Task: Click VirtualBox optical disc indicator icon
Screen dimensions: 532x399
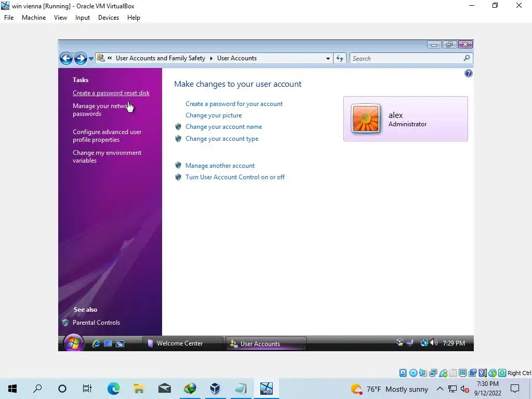Action: (413, 373)
